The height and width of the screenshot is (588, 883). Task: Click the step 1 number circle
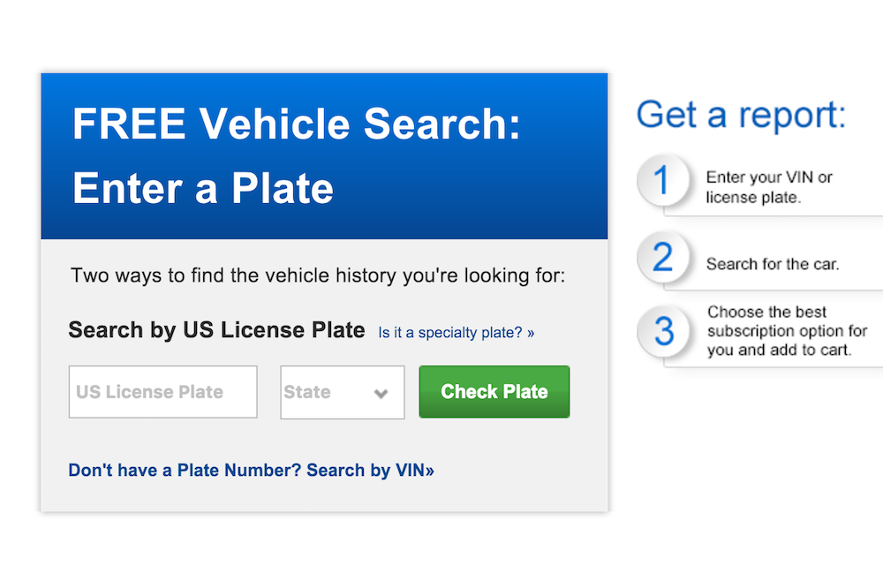pos(661,183)
